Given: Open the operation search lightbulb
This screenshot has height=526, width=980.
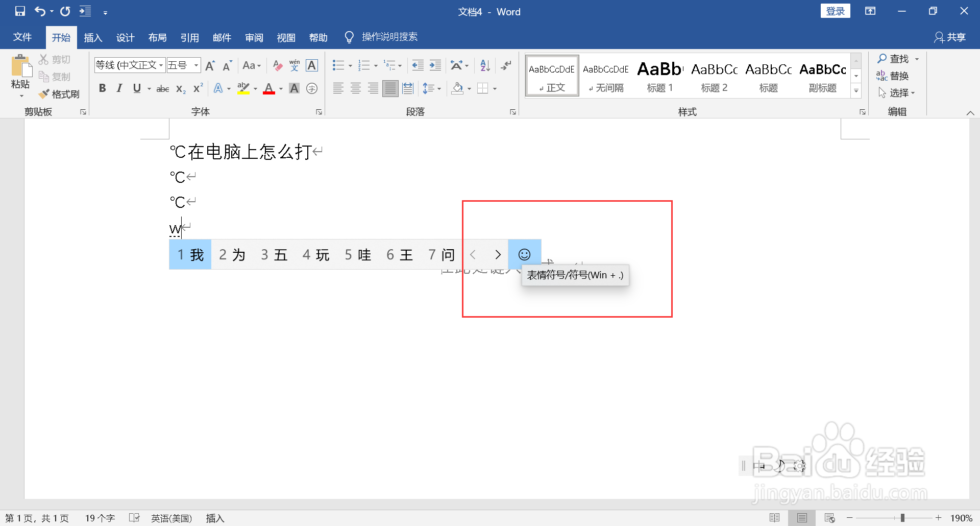Looking at the screenshot, I should pos(349,37).
